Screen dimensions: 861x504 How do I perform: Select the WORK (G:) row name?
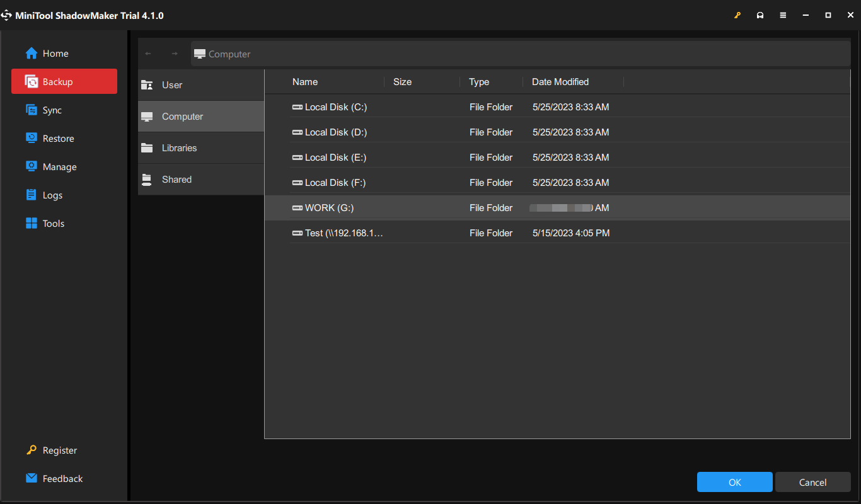click(x=330, y=208)
